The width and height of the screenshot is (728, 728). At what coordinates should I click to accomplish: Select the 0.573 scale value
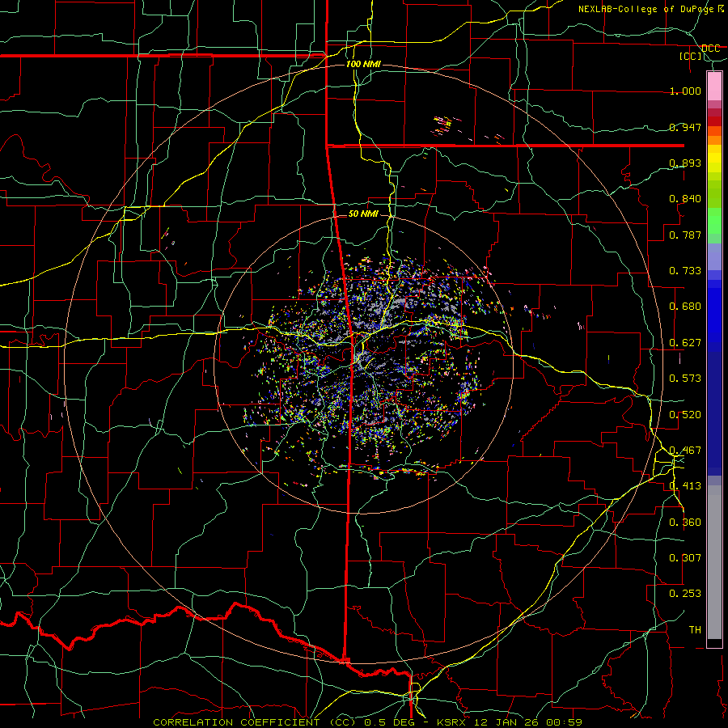point(685,379)
